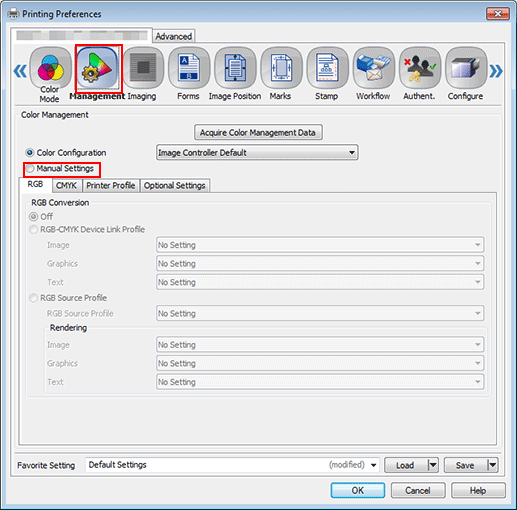Select the Authent. icon
Viewport: 517px width, 510px height.
(420, 68)
